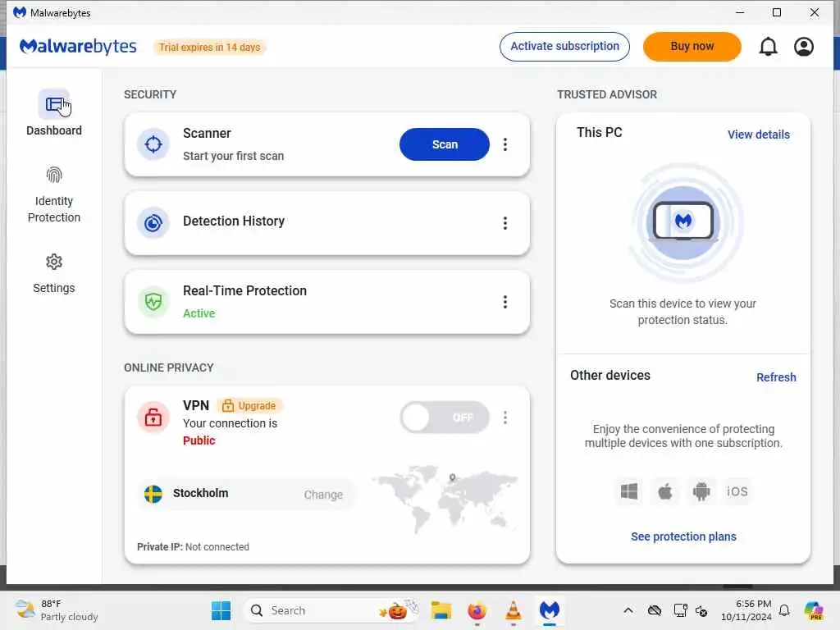The width and height of the screenshot is (840, 630).
Task: Open the account profile icon
Action: coord(804,47)
